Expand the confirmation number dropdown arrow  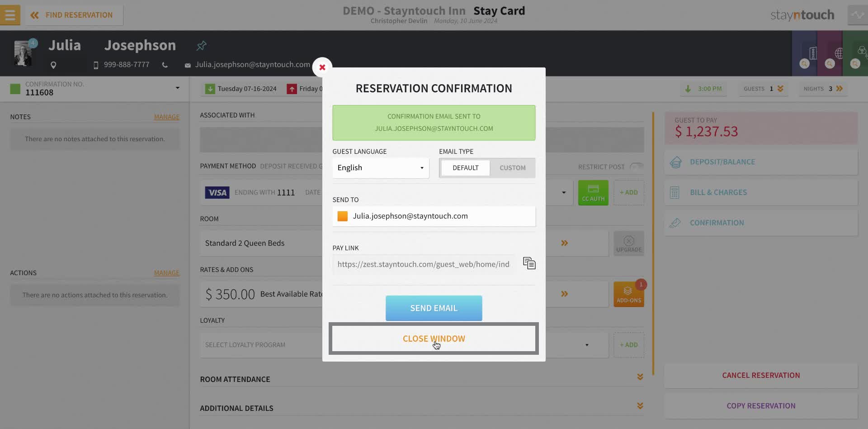[178, 88]
